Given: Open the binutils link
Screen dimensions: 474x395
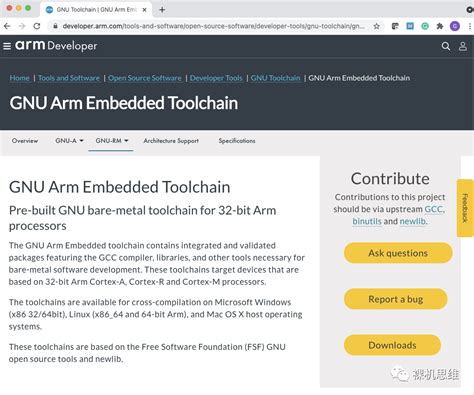Looking at the screenshot, I should coord(367,221).
